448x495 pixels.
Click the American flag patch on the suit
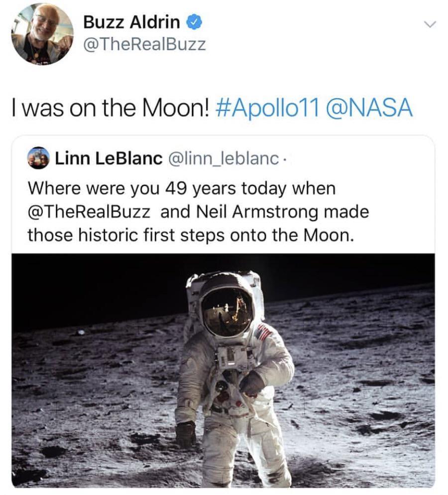264,331
